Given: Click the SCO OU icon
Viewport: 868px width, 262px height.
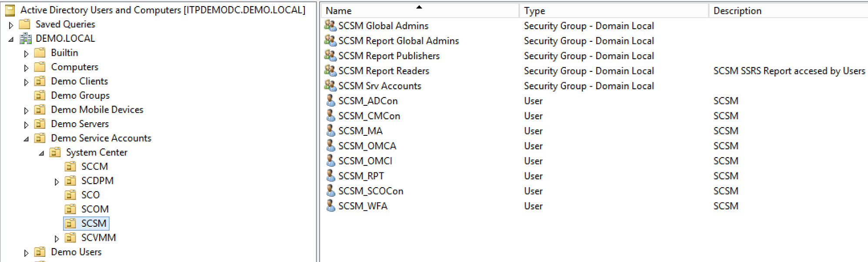Looking at the screenshot, I should coord(70,195).
